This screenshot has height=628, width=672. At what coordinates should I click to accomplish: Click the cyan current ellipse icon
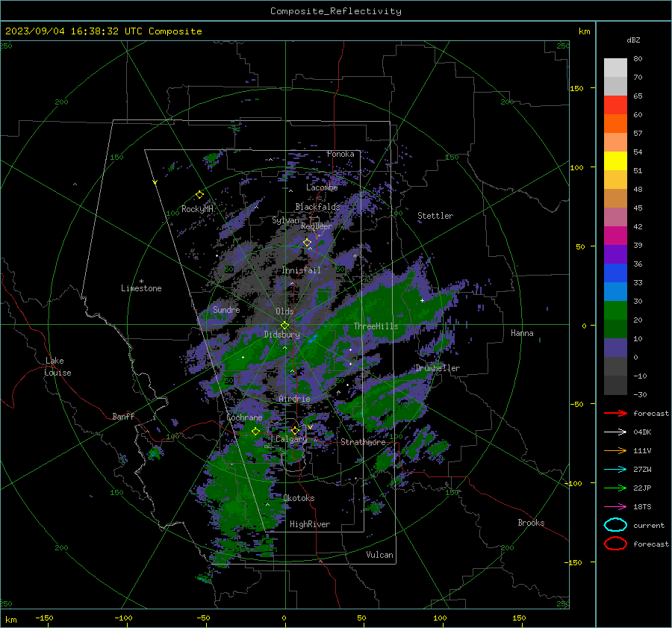615,525
